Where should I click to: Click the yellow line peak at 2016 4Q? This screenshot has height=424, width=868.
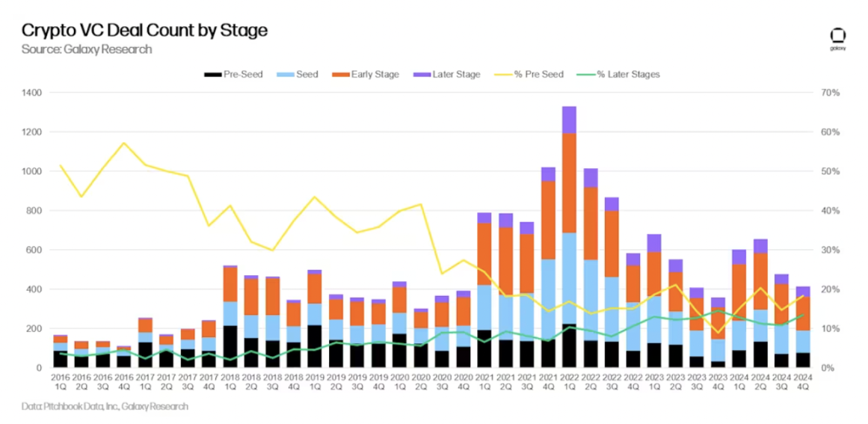tap(124, 143)
